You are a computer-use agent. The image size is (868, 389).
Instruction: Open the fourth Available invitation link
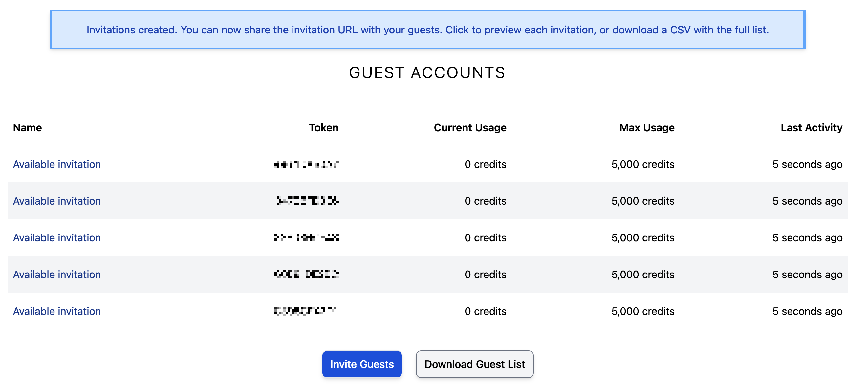pos(57,275)
